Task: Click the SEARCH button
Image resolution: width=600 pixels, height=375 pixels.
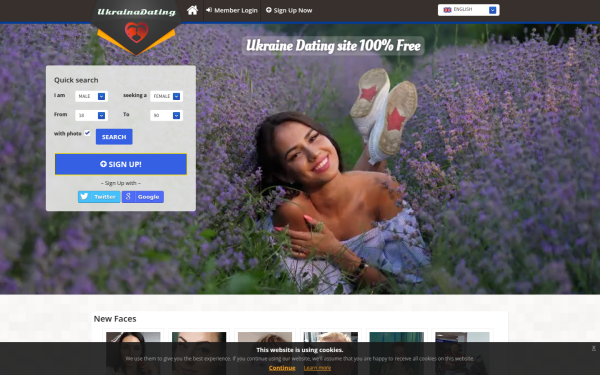Action: [x=114, y=137]
